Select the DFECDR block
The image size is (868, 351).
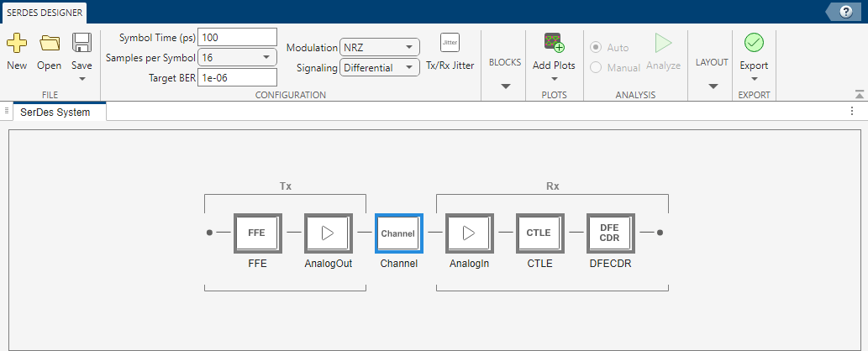(x=609, y=233)
